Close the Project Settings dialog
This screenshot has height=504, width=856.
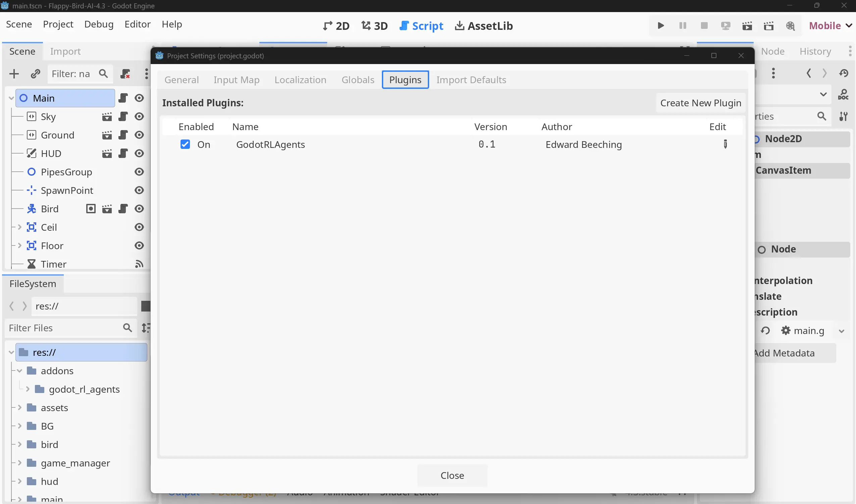pyautogui.click(x=452, y=475)
